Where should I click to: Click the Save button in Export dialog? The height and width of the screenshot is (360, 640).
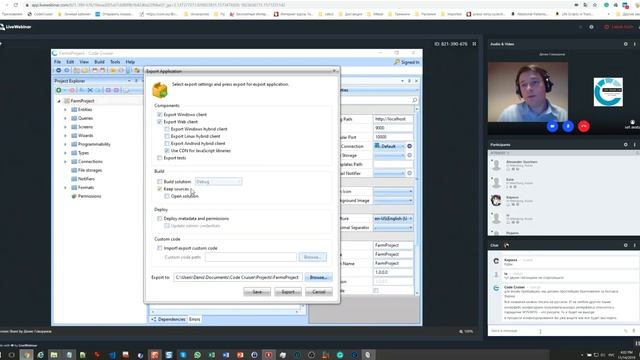(257, 292)
